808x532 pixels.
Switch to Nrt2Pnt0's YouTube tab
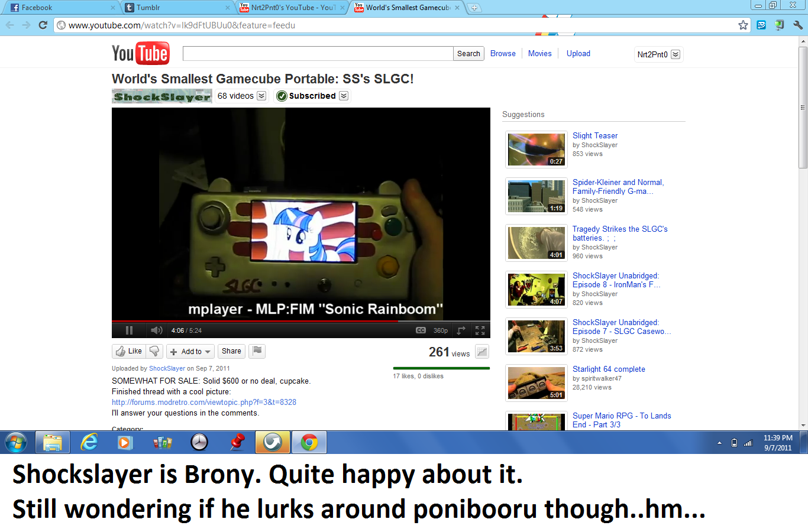pos(292,8)
